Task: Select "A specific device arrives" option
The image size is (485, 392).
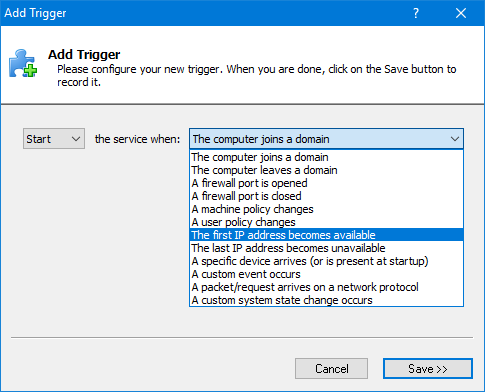Action: [x=326, y=261]
